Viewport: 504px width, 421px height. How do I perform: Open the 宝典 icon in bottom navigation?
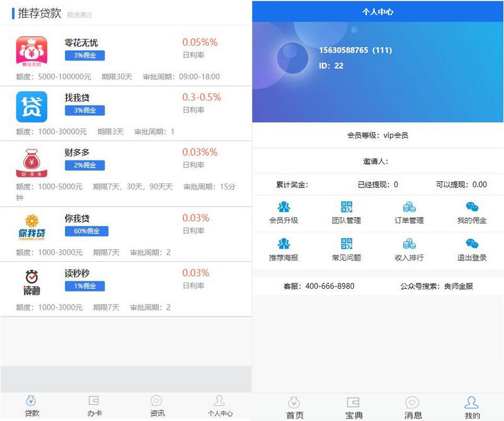(x=350, y=406)
